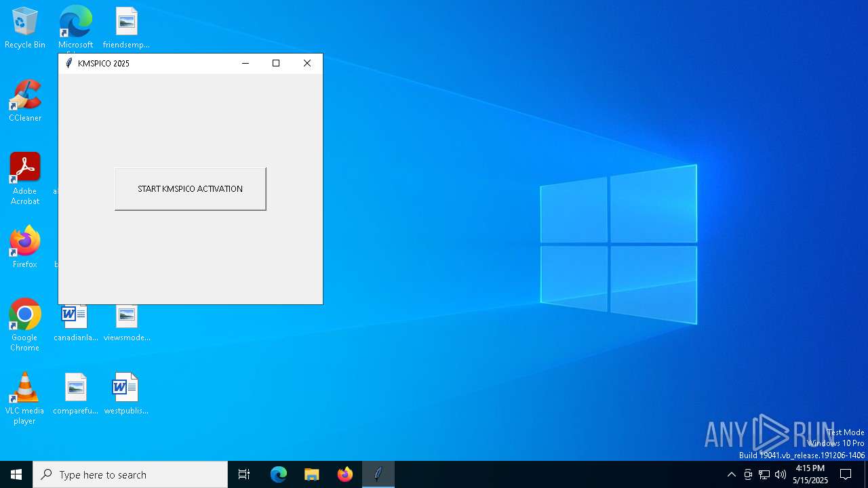Viewport: 868px width, 488px height.
Task: Open File Explorer from the taskbar
Action: point(312,474)
